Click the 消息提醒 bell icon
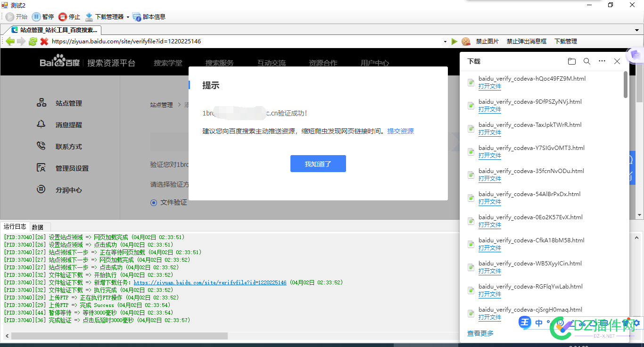Screen dimensions: 644x347 coord(41,124)
